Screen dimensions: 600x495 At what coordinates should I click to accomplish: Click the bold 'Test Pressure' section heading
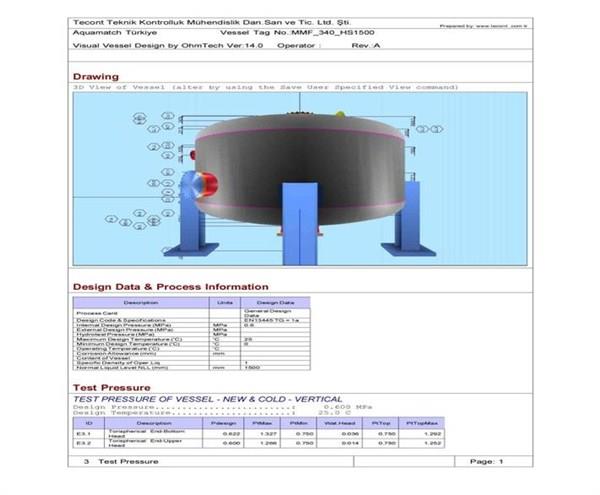coord(112,388)
